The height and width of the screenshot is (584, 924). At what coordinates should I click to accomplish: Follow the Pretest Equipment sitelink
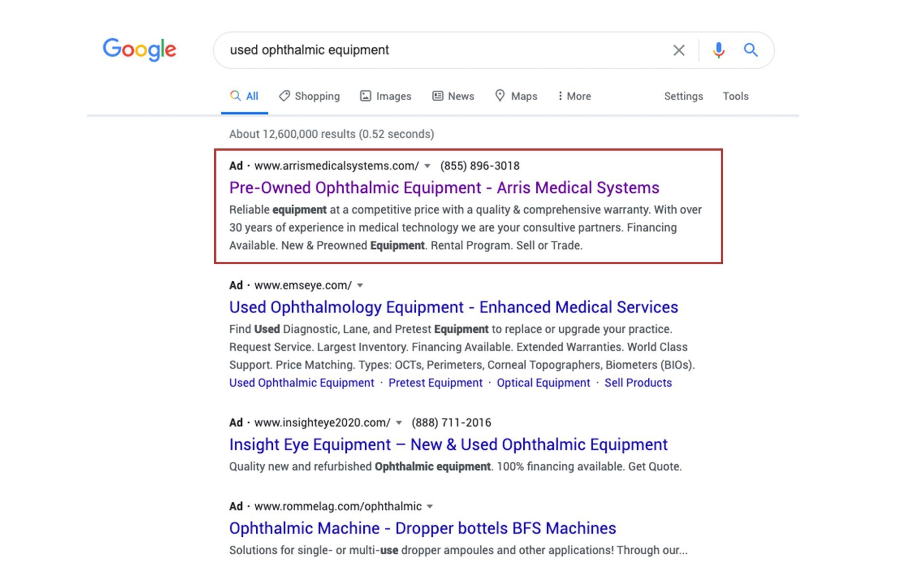click(x=435, y=383)
